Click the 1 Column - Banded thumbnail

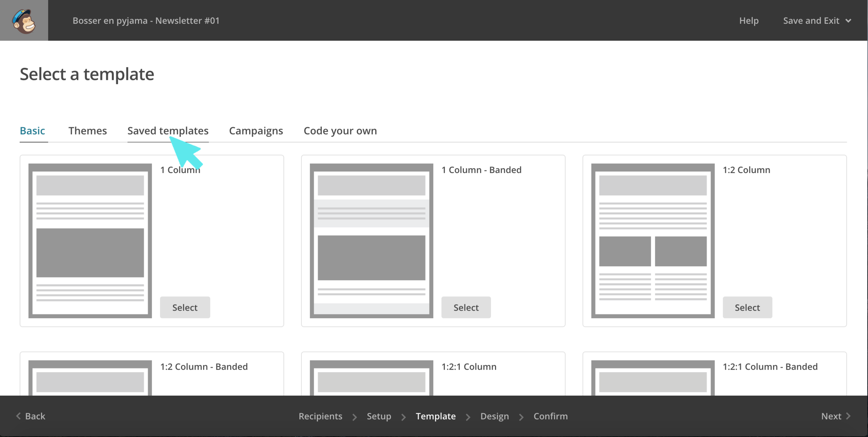(371, 240)
